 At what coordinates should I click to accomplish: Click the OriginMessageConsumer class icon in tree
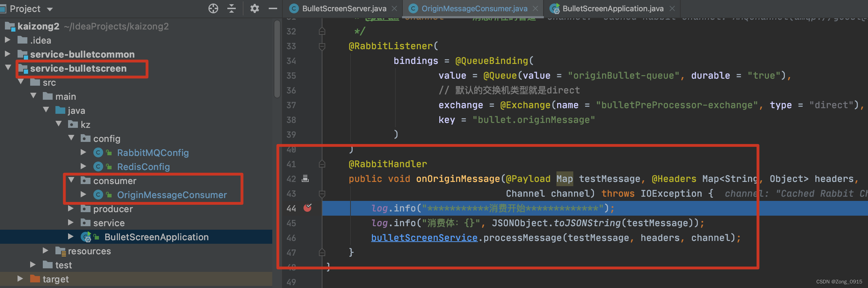click(x=98, y=195)
